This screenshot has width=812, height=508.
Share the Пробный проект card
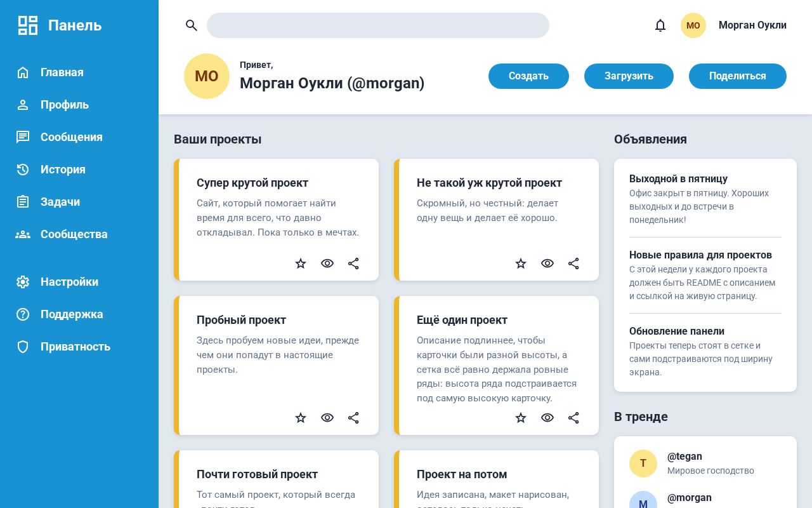tap(353, 418)
